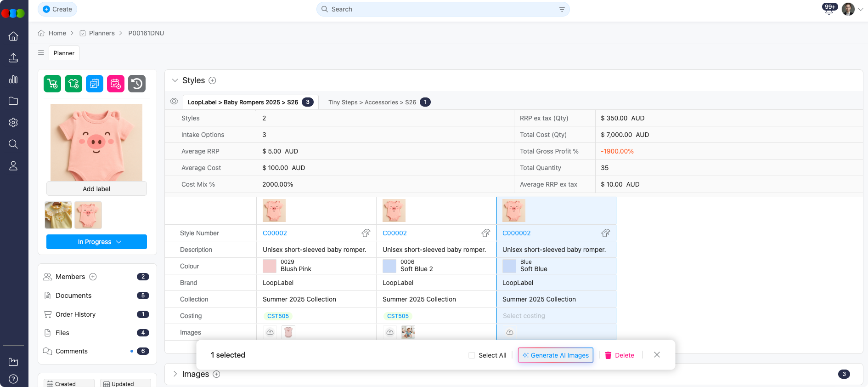Click the green shopping cart icon
This screenshot has width=868, height=387.
[52, 84]
